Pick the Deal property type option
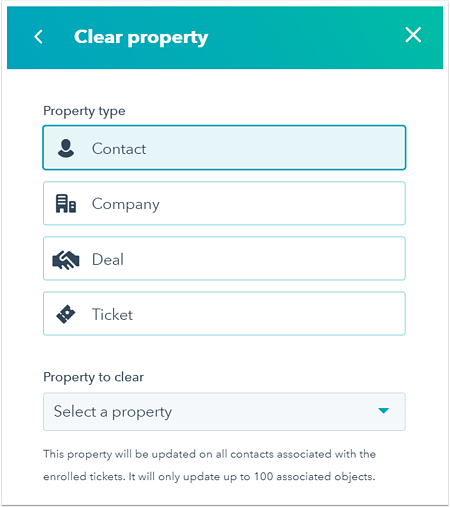 224,259
